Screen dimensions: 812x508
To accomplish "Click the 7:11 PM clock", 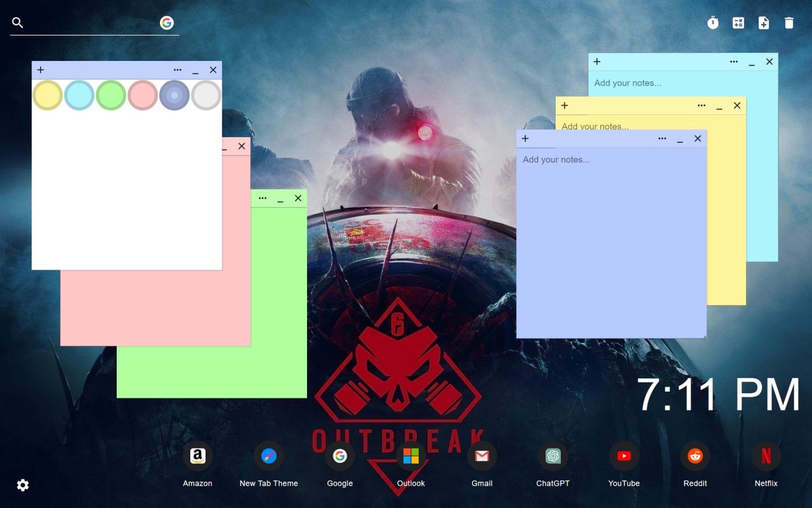I will click(x=718, y=395).
